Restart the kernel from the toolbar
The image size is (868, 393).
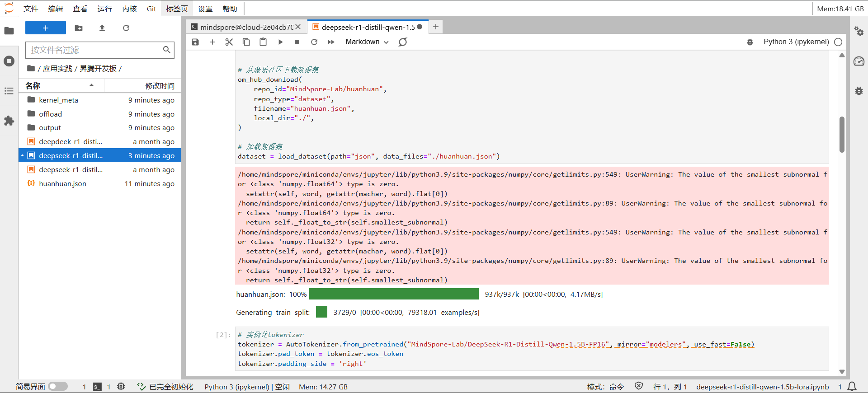click(x=314, y=42)
